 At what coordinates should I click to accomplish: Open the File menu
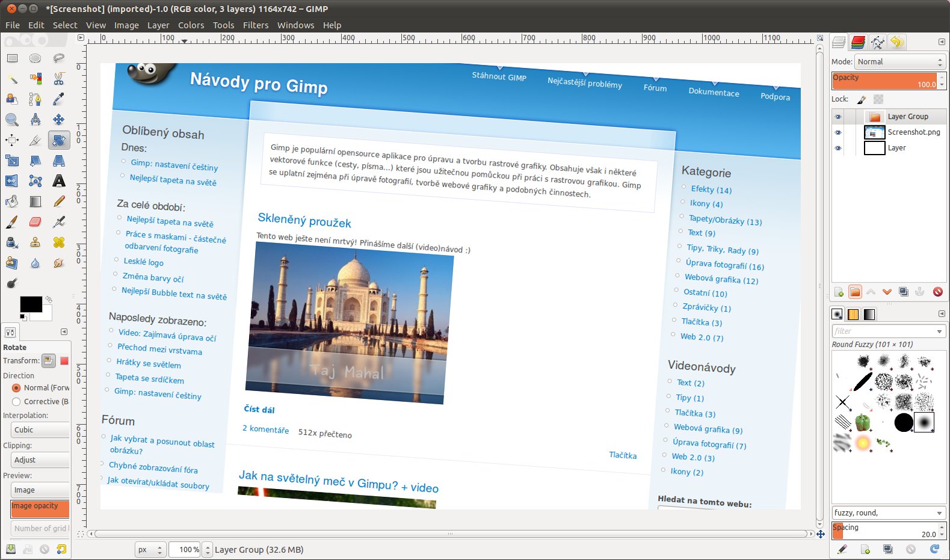coord(13,25)
